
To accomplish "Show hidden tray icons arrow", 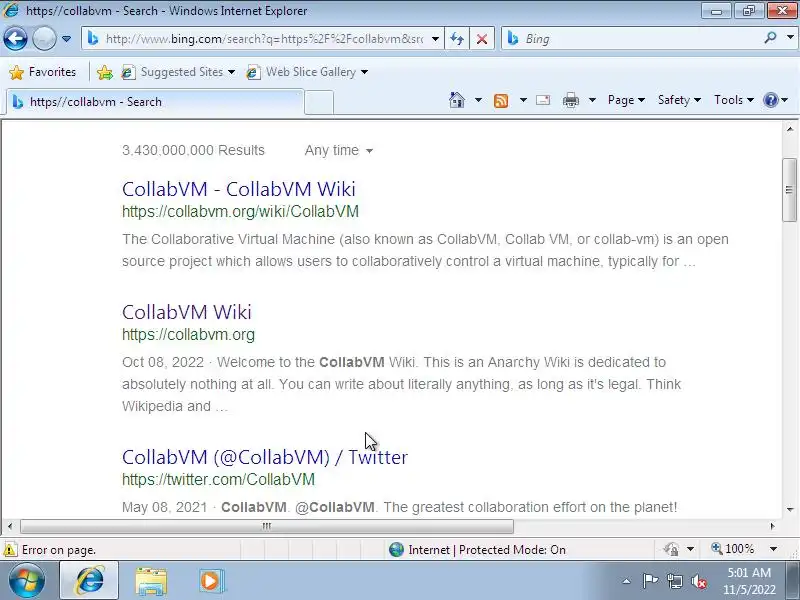I will tap(626, 581).
